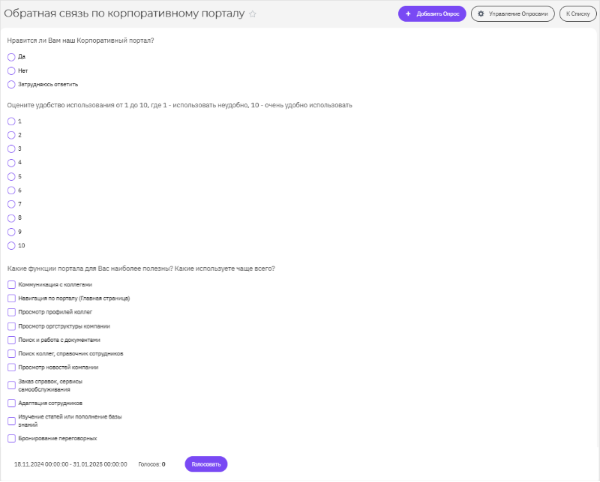This screenshot has height=482, width=600.
Task: Check Просмотр новостей компании checkbox
Action: (11, 368)
